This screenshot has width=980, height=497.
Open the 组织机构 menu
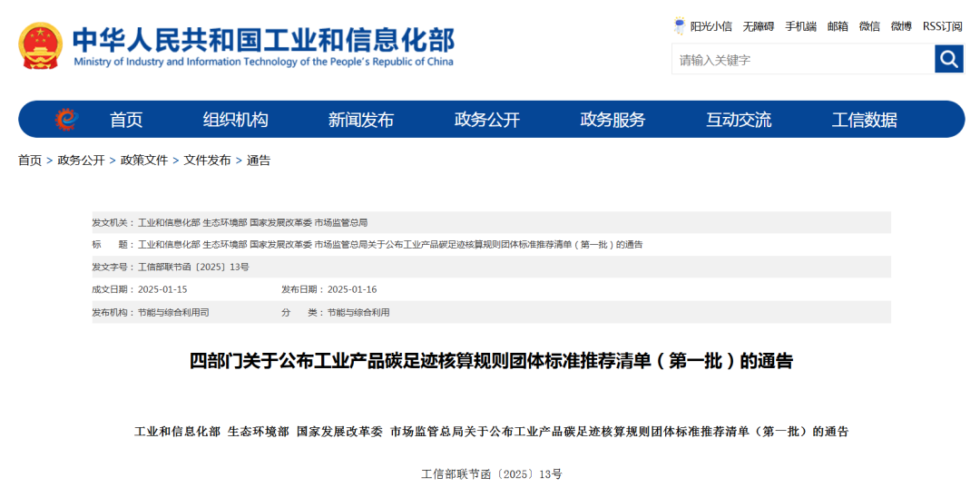coord(235,120)
